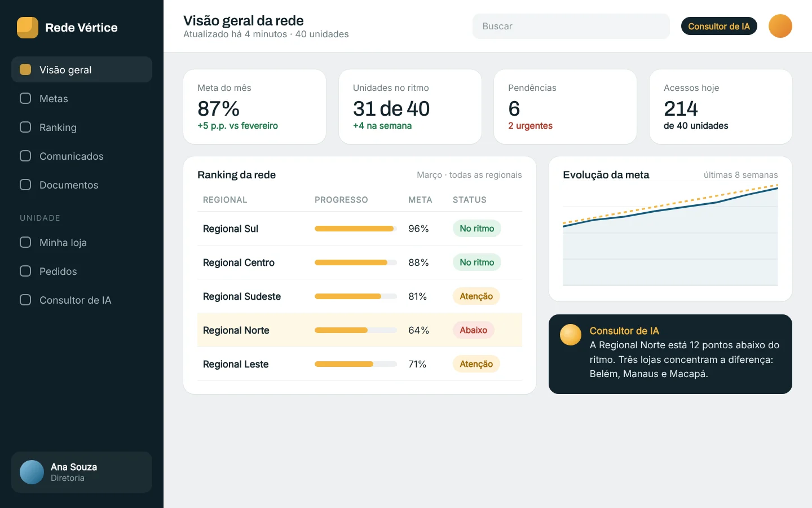
Task: Click 'Março · todas as regionais' filter text
Action: coord(469,175)
